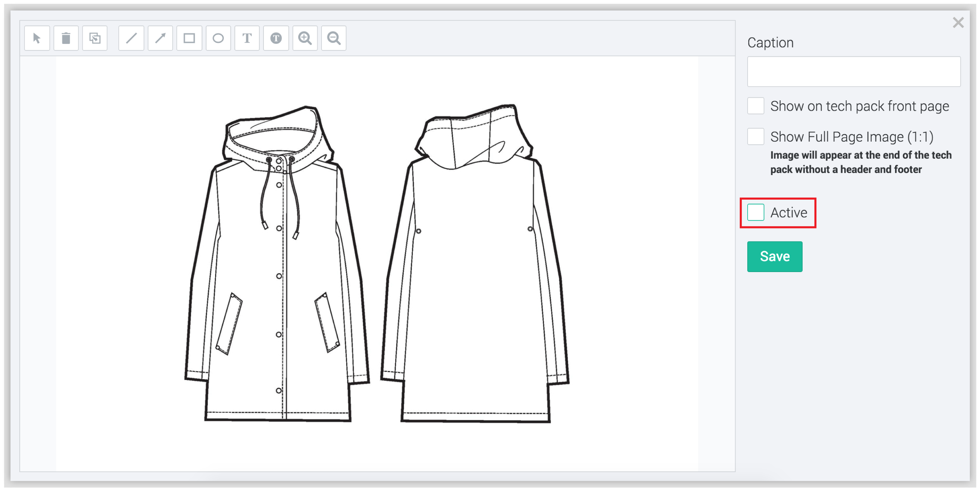
Task: Select the pointer selection tool
Action: 37,38
